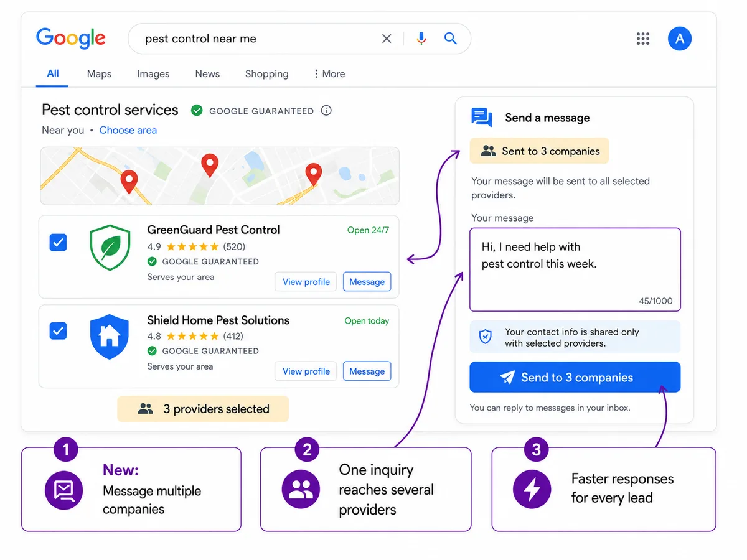The width and height of the screenshot is (747, 560).
Task: Open the account avatar labeled A
Action: 680,39
